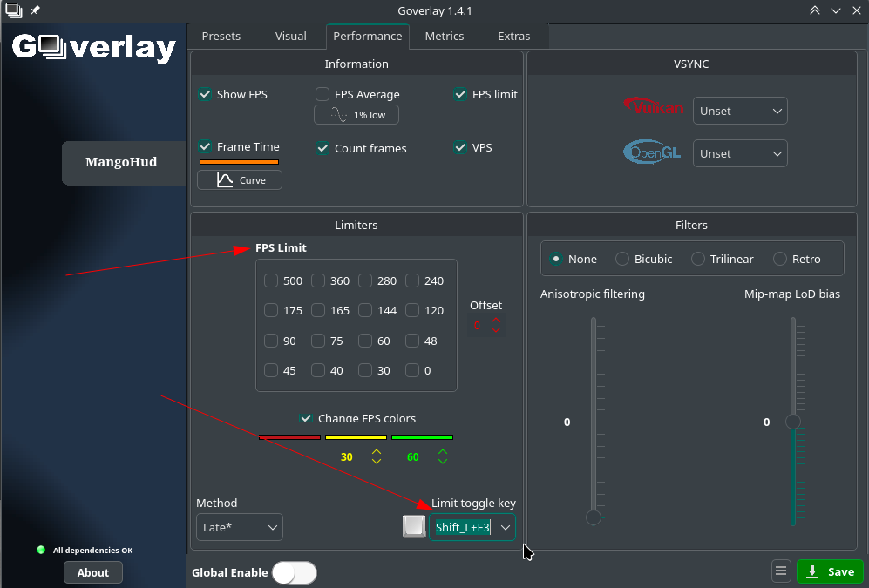869x588 pixels.
Task: Click the Vulkan logo
Action: pos(654,105)
